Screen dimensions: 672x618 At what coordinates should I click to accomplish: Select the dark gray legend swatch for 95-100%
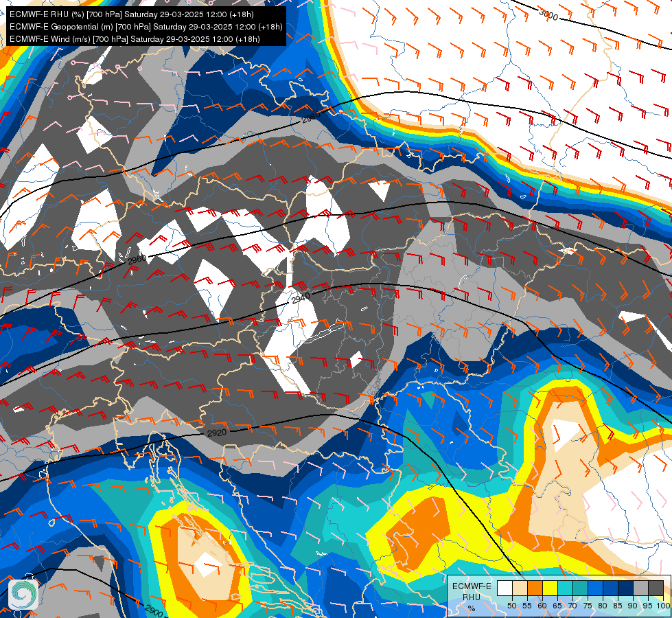(656, 588)
